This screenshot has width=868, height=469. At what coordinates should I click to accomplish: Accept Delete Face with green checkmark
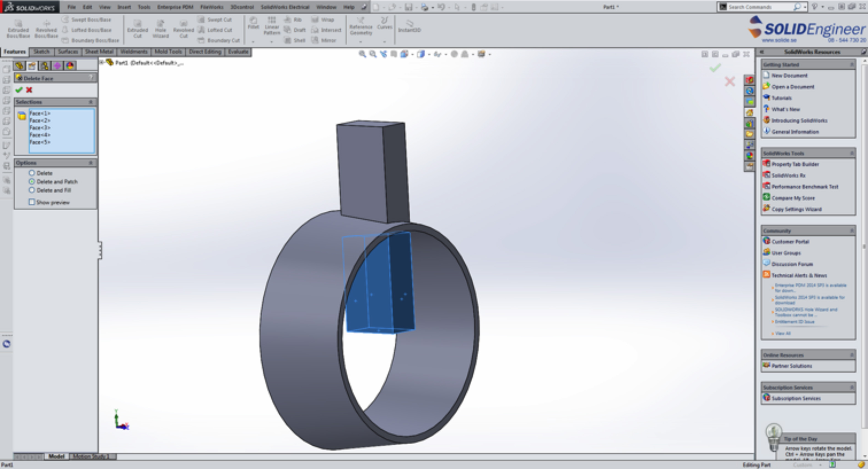click(x=19, y=90)
